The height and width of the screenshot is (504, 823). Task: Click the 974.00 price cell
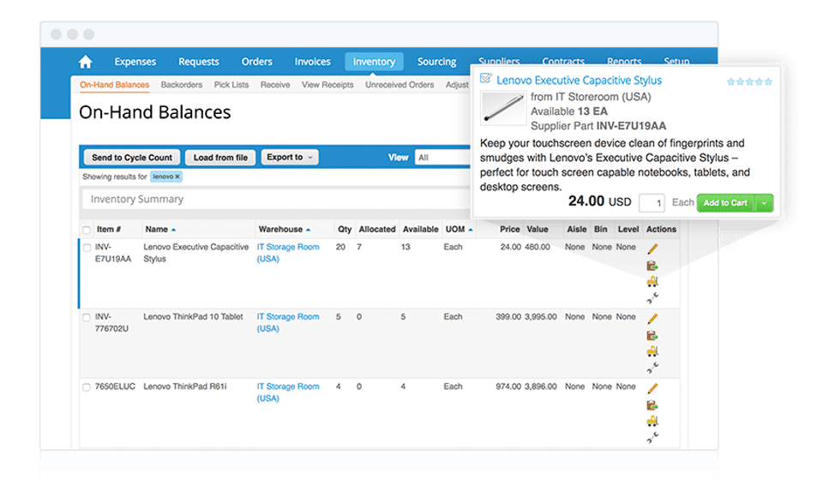click(508, 387)
